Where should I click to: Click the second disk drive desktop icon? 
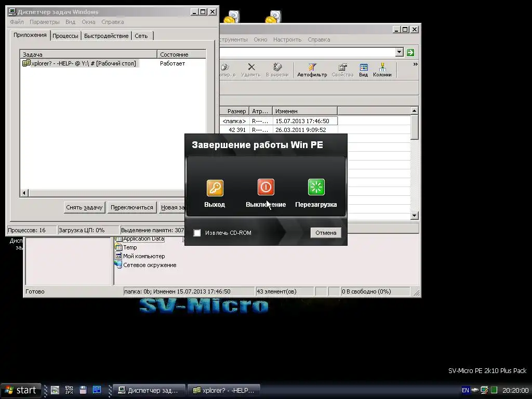[x=273, y=17]
